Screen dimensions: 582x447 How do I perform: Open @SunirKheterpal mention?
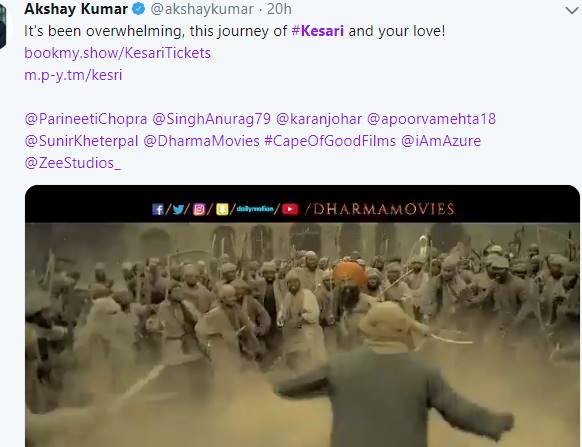tap(81, 141)
